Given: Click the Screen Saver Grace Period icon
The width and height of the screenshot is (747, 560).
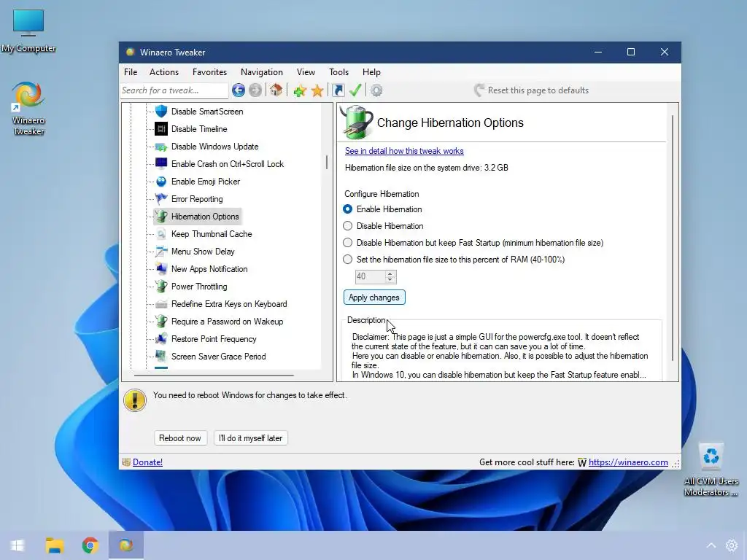Looking at the screenshot, I should tap(161, 356).
